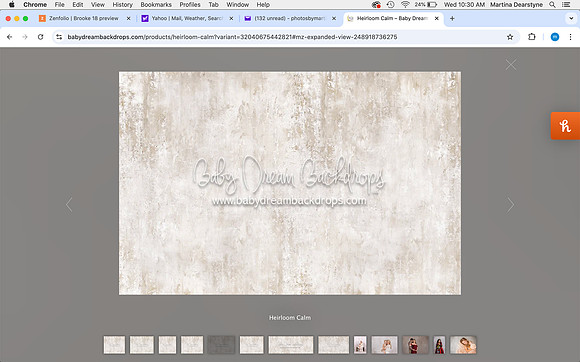Close the Zenfolio Brooke 18 preview tab
The width and height of the screenshot is (580, 362).
pos(128,18)
